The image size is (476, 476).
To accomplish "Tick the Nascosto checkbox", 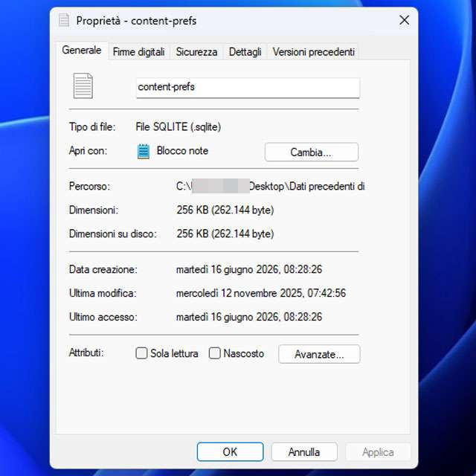I will [215, 353].
